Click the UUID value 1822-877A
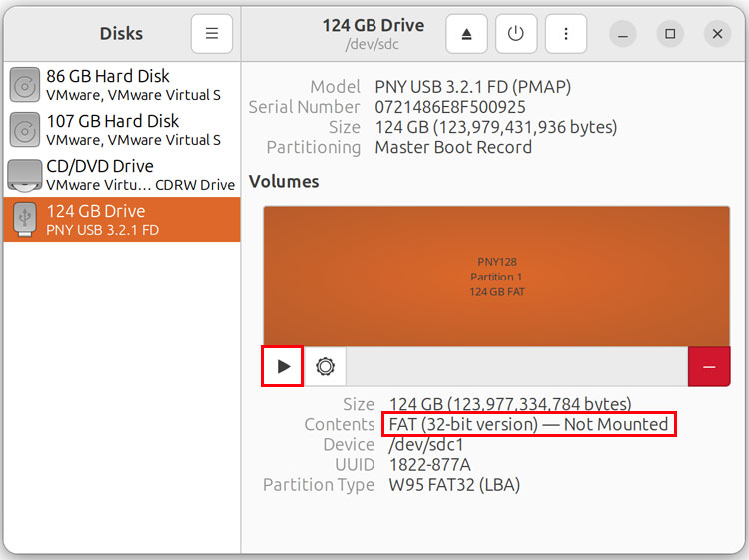The height and width of the screenshot is (560, 749). pyautogui.click(x=429, y=465)
